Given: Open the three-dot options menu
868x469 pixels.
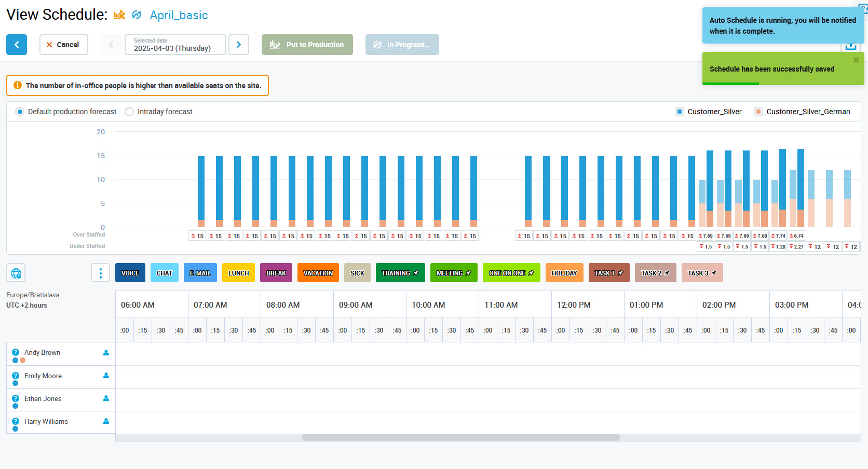Looking at the screenshot, I should [x=100, y=273].
